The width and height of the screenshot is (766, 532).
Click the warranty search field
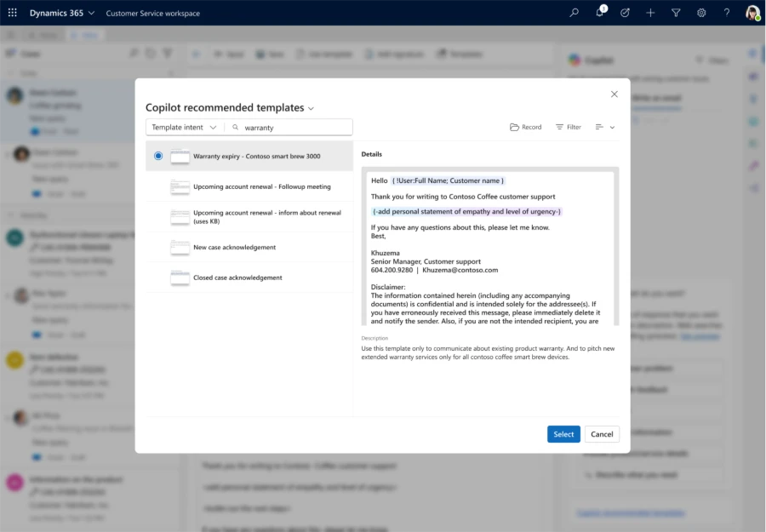pos(289,127)
